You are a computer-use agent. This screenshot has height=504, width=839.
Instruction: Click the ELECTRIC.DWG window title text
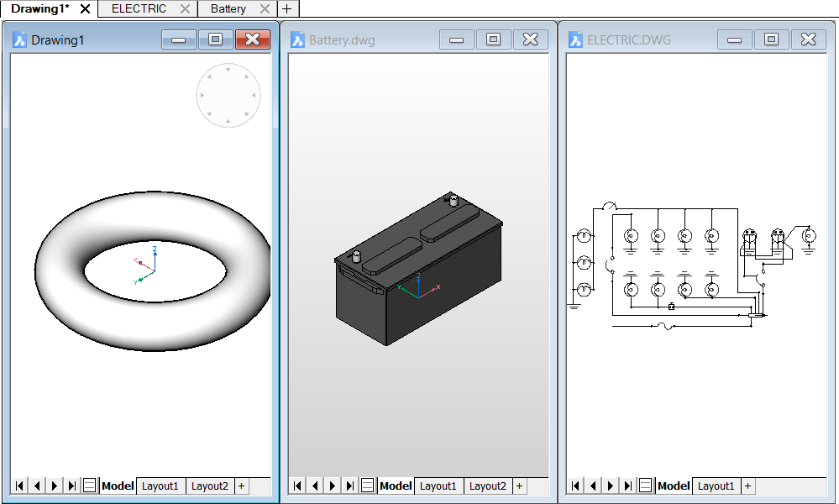(x=629, y=40)
